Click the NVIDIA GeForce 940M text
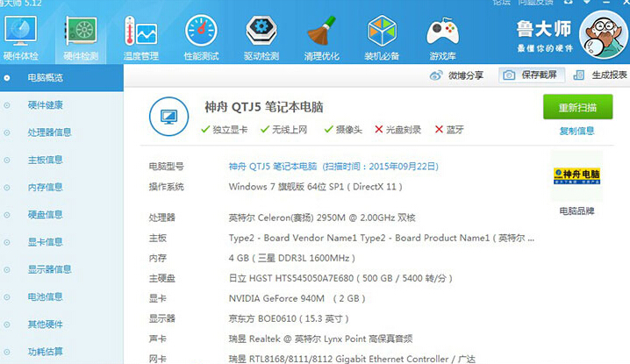Screen dimensions: 630x364 coord(297,298)
